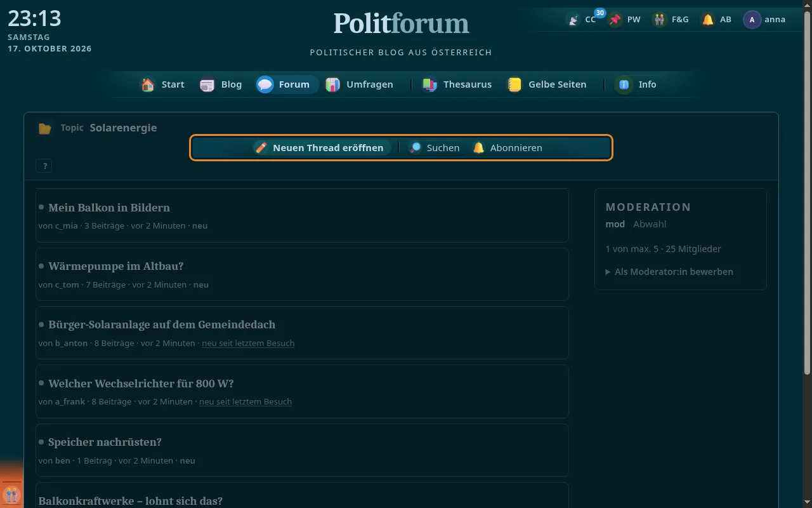812x508 pixels.
Task: Open thread 'Bürger-Solaranlage auf dem Gemeindedach'
Action: pyautogui.click(x=162, y=324)
